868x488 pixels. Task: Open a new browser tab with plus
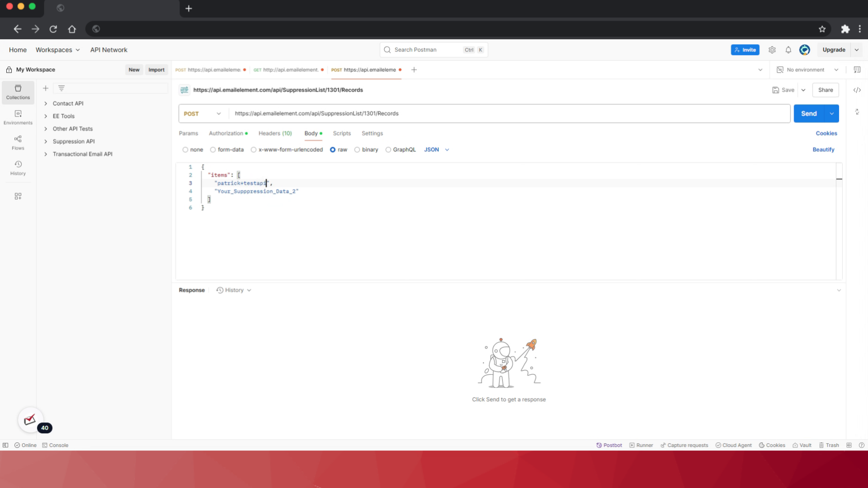(x=189, y=8)
